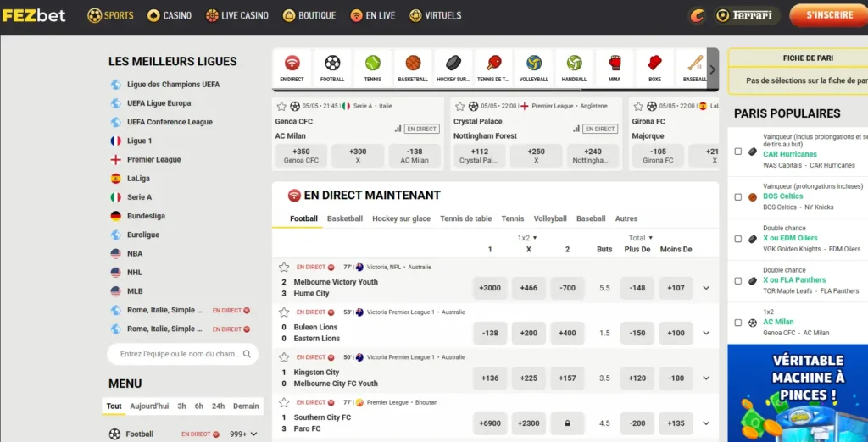Viewport: 868px width, 442px height.
Task: Star the Melbourne Victory Youth live match
Action: pos(284,268)
